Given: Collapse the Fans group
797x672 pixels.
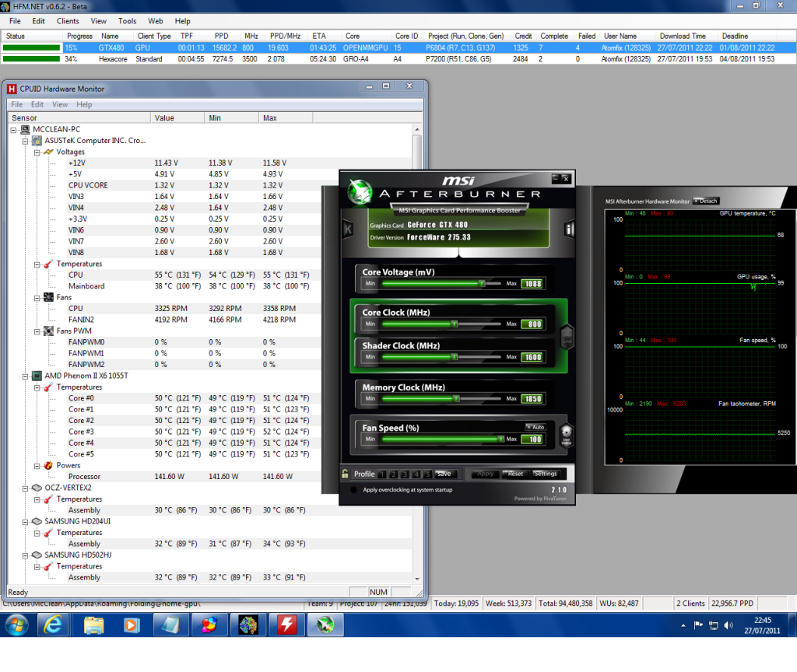Looking at the screenshot, I should (37, 298).
